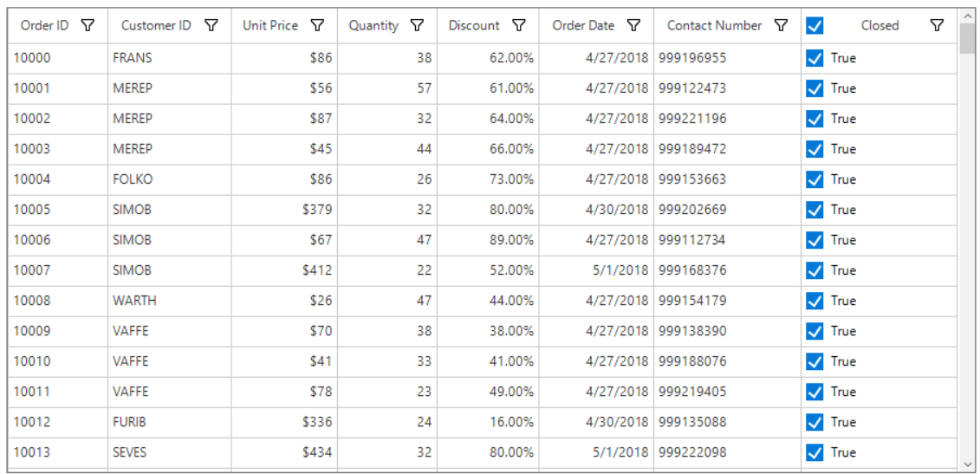Uncheck Closed checkbox for order 10005
Screen dimensions: 980x474
click(815, 210)
